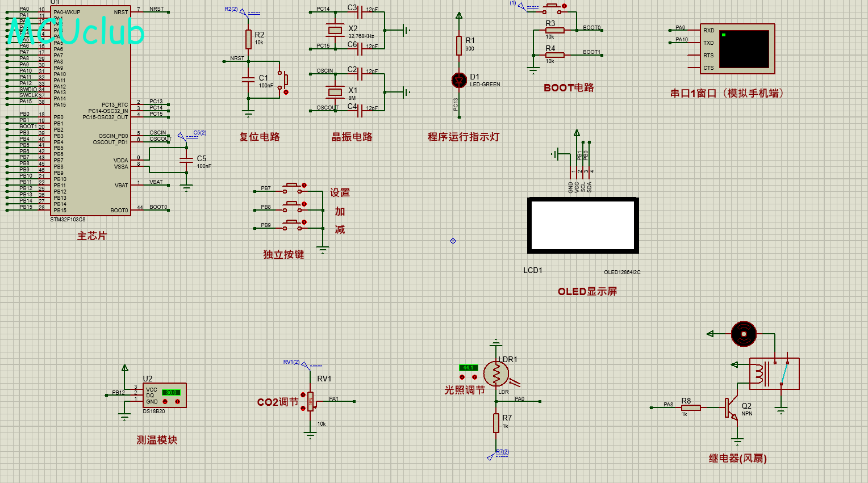Select the green LED D1

tap(459, 80)
